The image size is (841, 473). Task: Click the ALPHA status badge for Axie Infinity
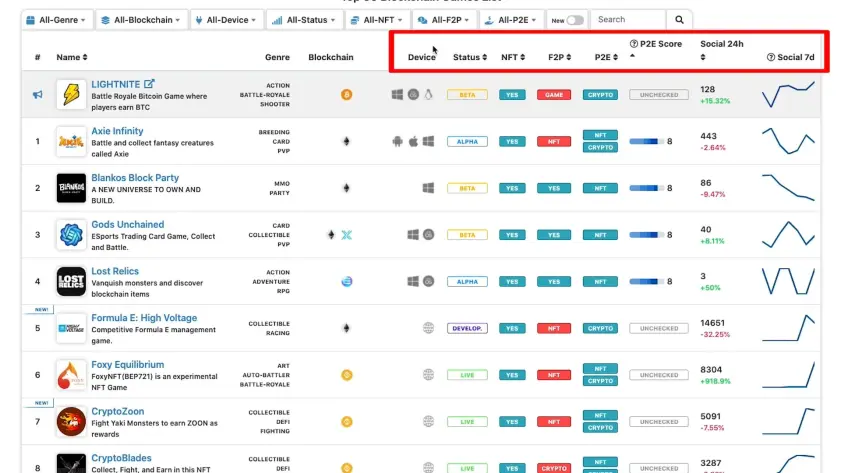pyautogui.click(x=467, y=142)
